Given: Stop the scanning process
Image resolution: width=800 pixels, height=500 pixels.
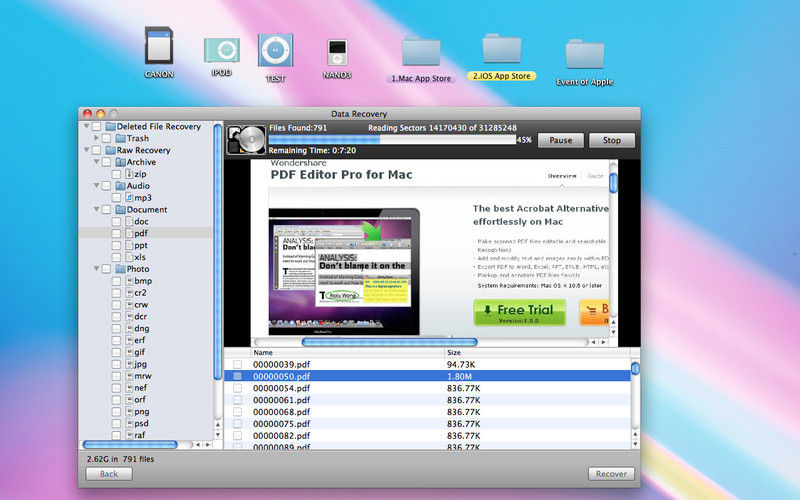Looking at the screenshot, I should tap(612, 140).
